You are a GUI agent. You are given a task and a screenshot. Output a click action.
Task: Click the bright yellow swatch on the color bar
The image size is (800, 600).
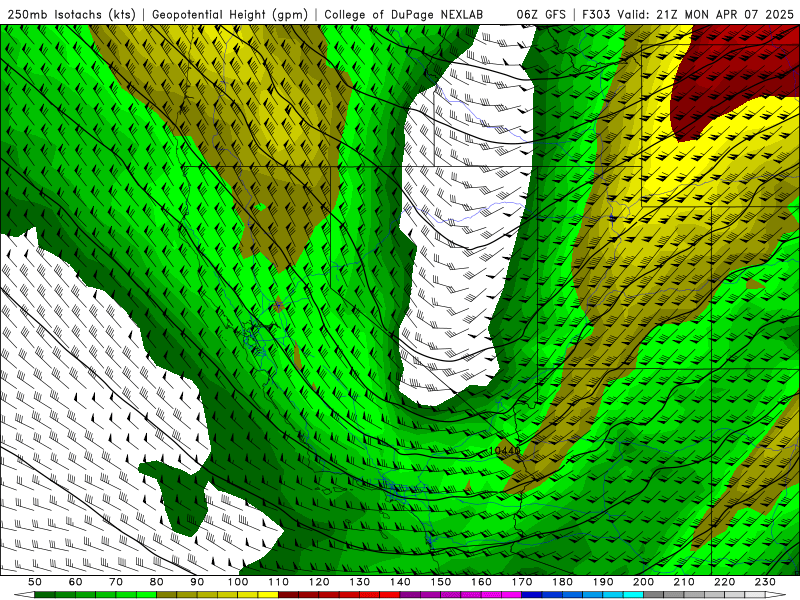(x=268, y=595)
